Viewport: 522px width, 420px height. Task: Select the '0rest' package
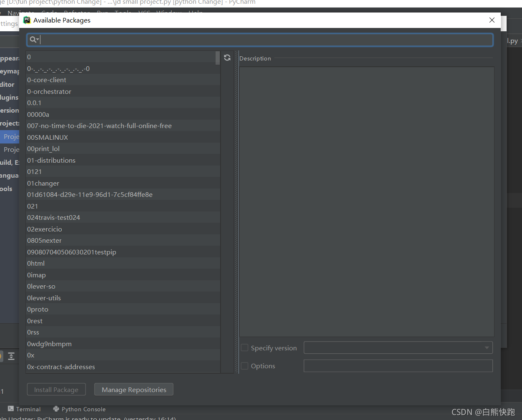click(x=123, y=321)
